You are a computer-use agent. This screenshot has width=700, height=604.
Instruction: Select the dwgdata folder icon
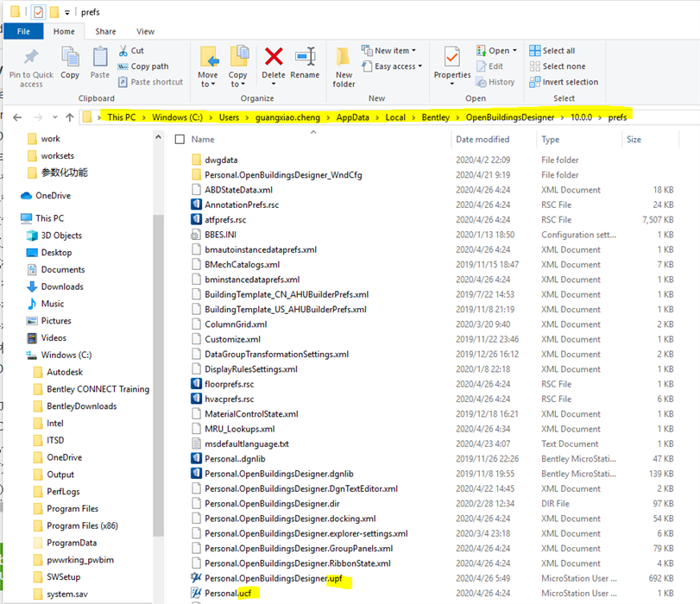click(x=197, y=160)
